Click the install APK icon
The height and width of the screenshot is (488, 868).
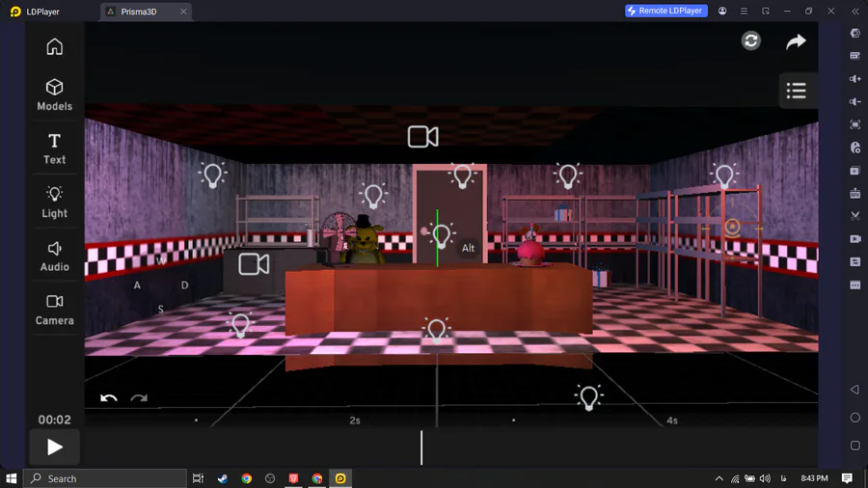point(854,194)
